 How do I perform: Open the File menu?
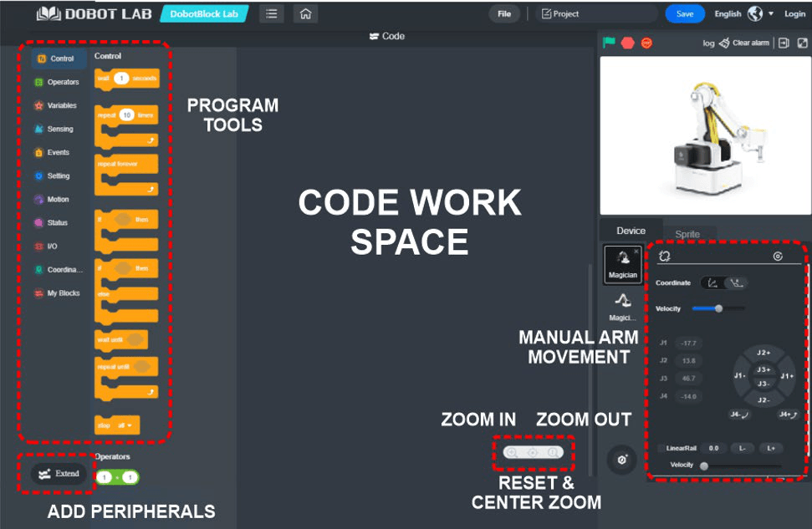click(x=504, y=14)
